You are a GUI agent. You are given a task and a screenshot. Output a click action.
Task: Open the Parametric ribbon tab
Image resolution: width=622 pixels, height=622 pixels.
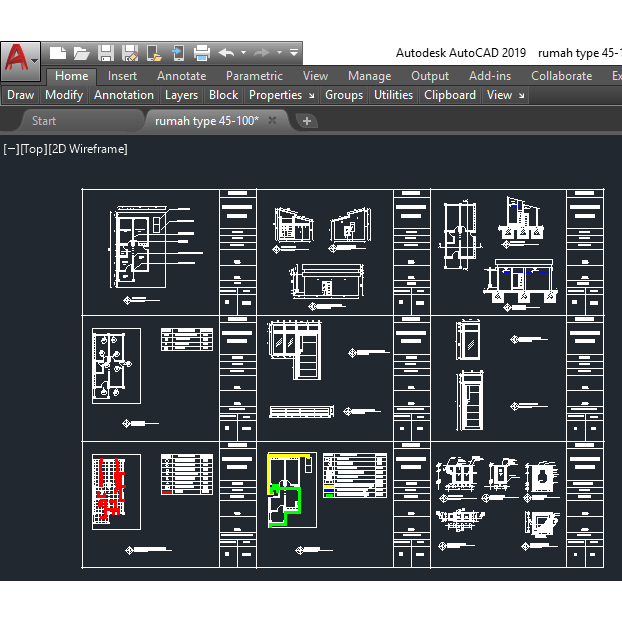[254, 76]
